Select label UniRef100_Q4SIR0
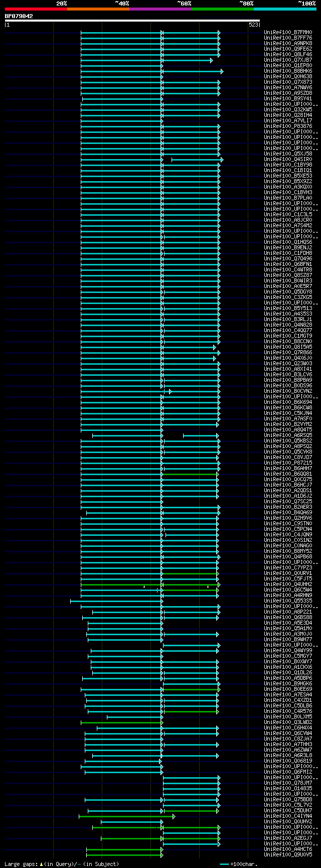 point(288,160)
